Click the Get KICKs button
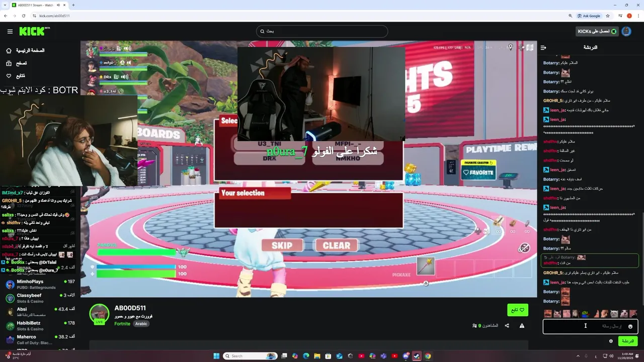The width and height of the screenshot is (644, 362). pyautogui.click(x=597, y=31)
